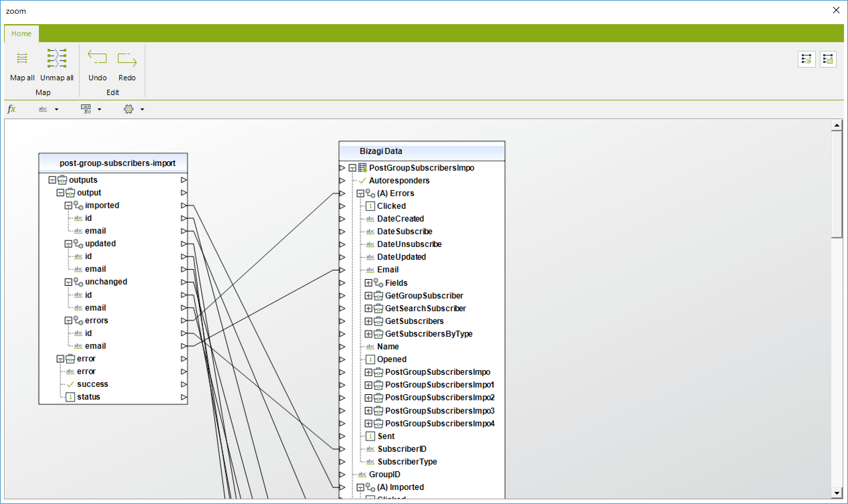Image resolution: width=848 pixels, height=504 pixels.
Task: Expand the PostGroupSubscribersImpo1 node
Action: click(x=368, y=385)
